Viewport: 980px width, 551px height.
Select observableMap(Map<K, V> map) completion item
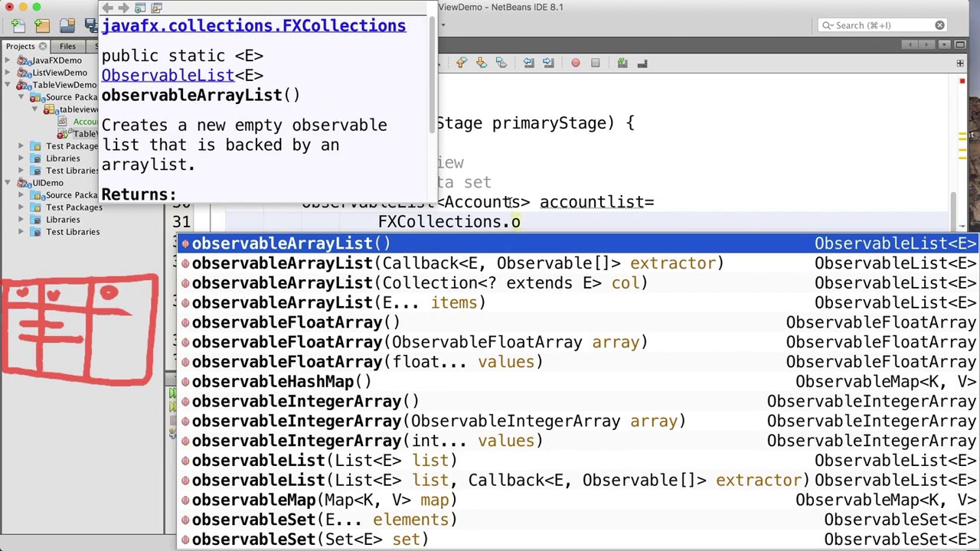pos(577,500)
